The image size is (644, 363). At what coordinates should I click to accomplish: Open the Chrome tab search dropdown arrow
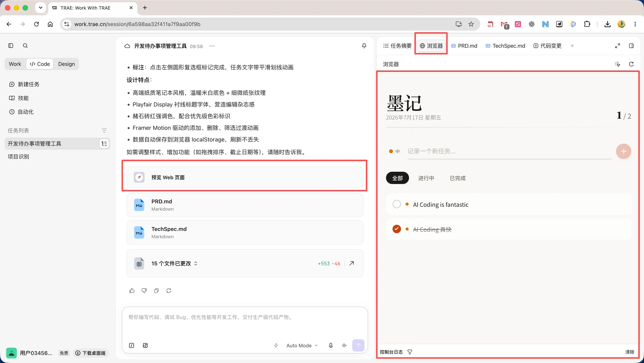(40, 8)
